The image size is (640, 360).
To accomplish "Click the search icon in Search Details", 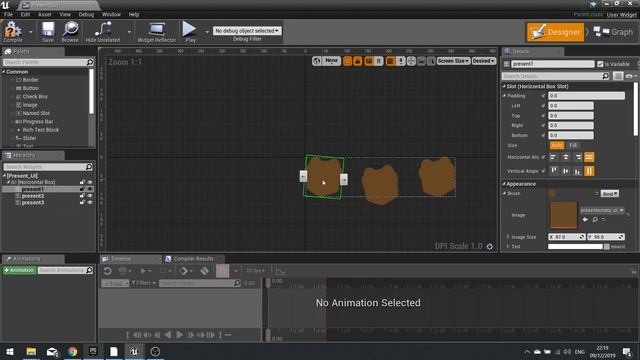I will 606,76.
